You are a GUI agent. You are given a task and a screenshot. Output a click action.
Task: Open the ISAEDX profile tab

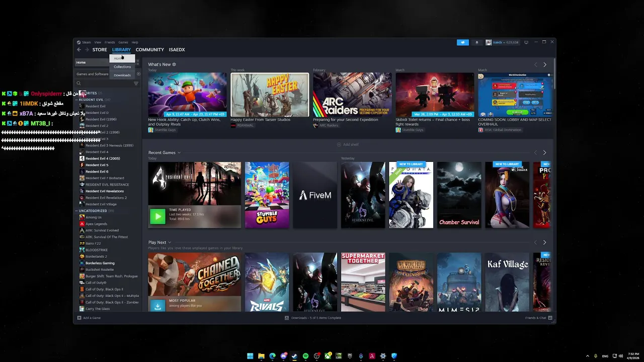[x=177, y=50]
